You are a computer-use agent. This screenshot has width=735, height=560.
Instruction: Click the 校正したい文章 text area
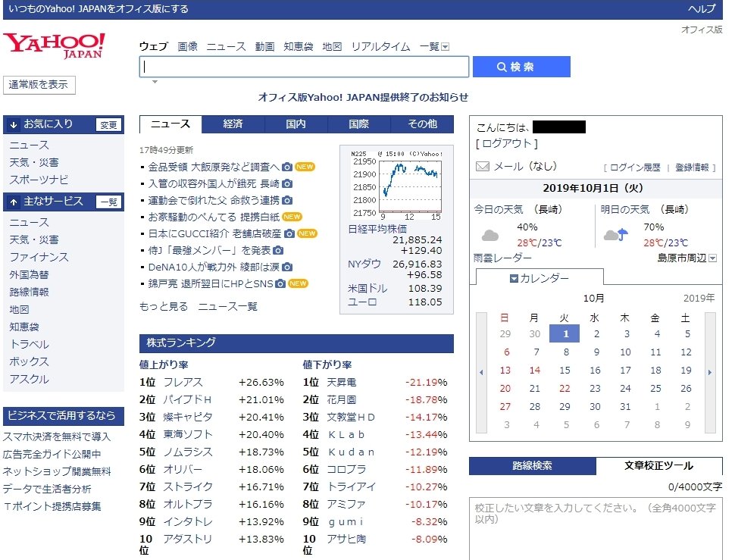[x=596, y=529]
